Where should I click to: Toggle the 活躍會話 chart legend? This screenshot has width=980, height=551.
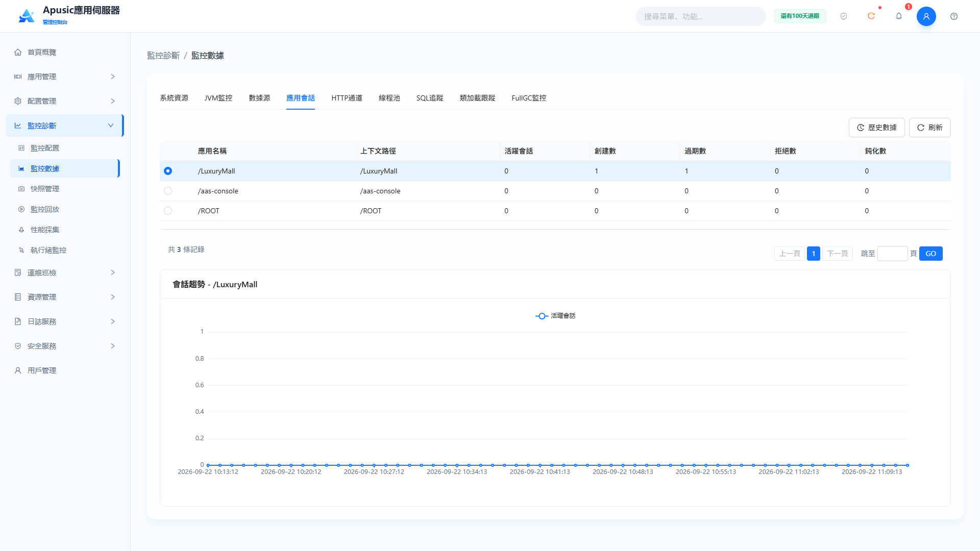pos(555,316)
